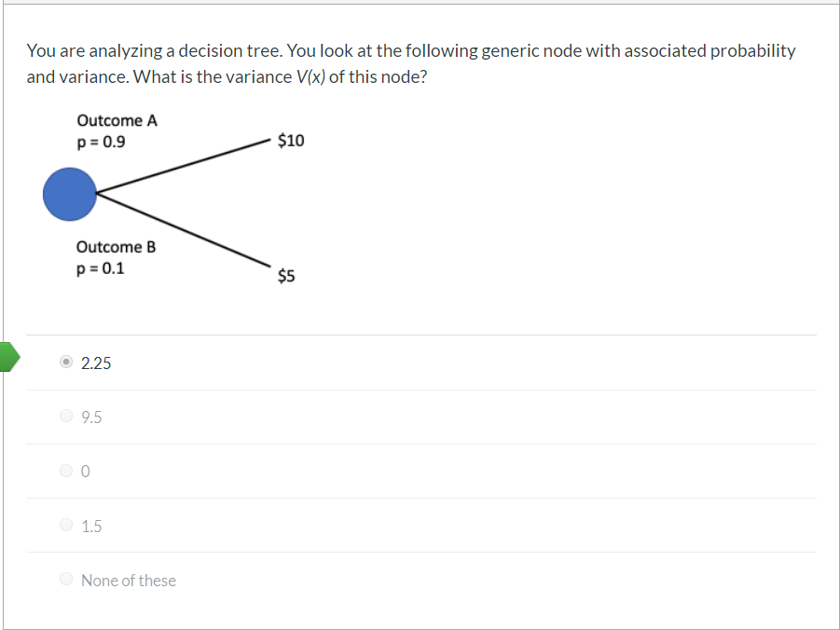Viewport: 840px width, 630px height.
Task: Click the green arrow marker on the left edge
Action: pyautogui.click(x=7, y=356)
